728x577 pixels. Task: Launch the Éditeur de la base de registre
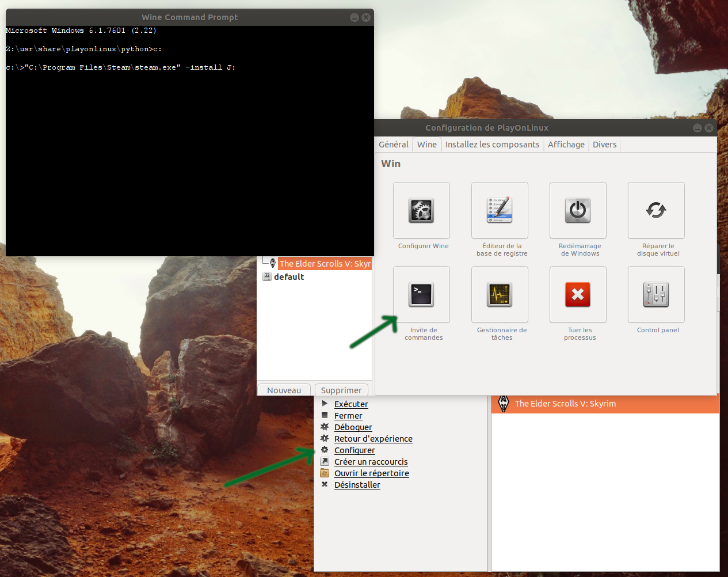point(500,211)
